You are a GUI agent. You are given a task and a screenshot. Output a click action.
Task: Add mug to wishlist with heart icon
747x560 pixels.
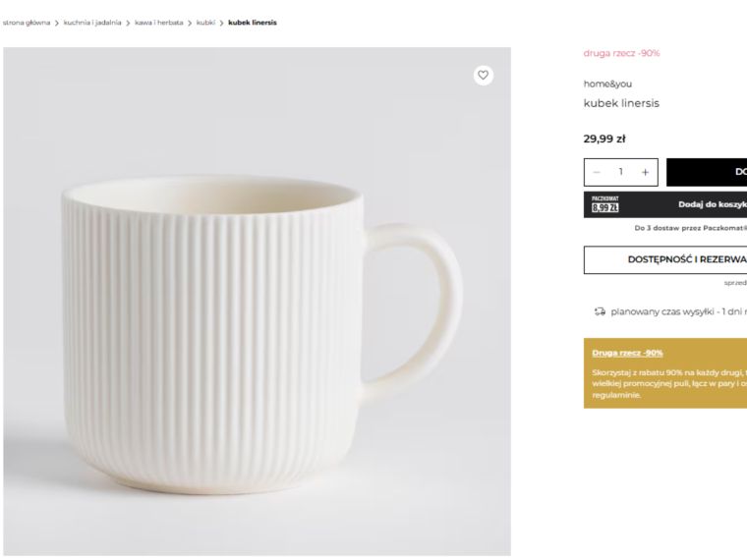click(x=483, y=75)
